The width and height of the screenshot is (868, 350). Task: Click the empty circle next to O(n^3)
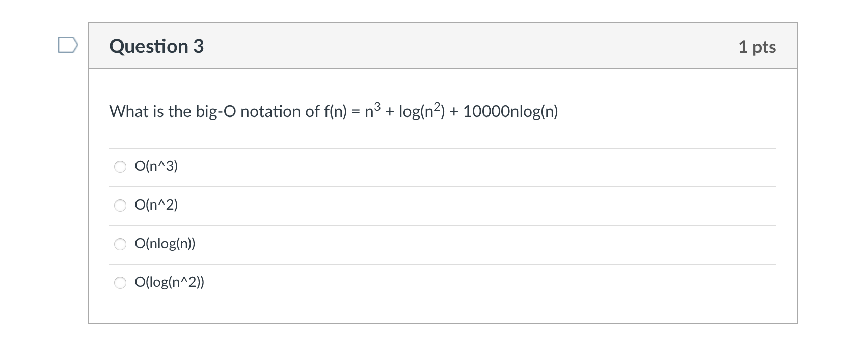click(120, 166)
